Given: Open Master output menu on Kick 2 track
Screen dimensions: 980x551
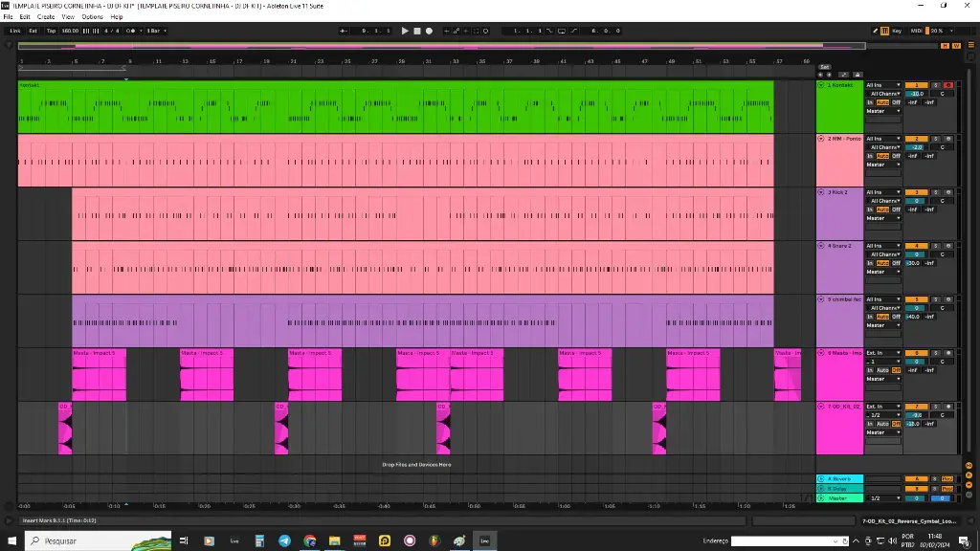Looking at the screenshot, I should click(883, 219).
